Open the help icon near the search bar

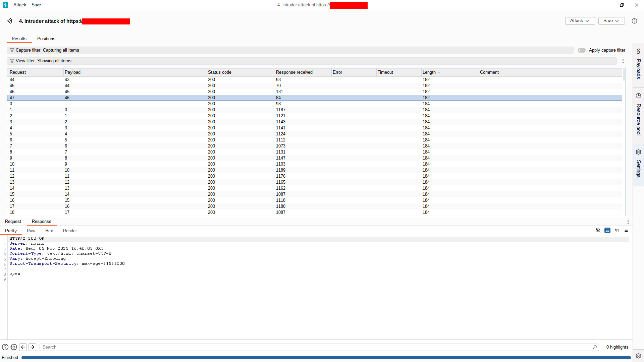[x=5, y=347]
